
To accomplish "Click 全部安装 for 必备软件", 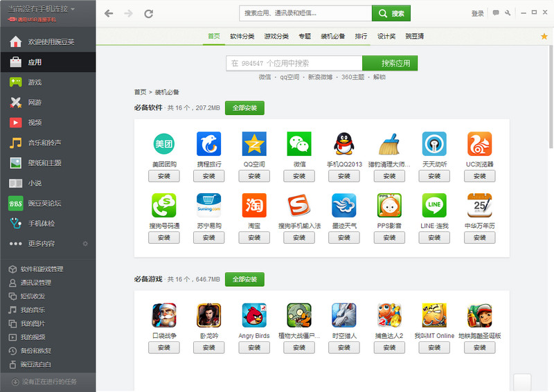I will coord(244,108).
